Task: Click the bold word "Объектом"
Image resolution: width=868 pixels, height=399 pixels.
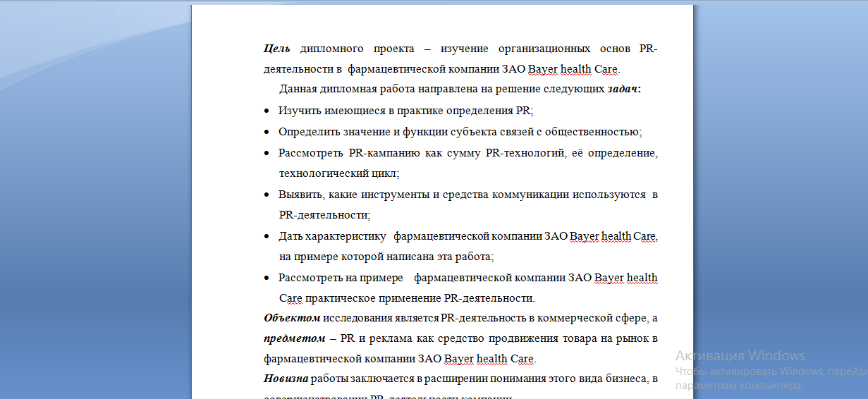Action: pos(292,318)
